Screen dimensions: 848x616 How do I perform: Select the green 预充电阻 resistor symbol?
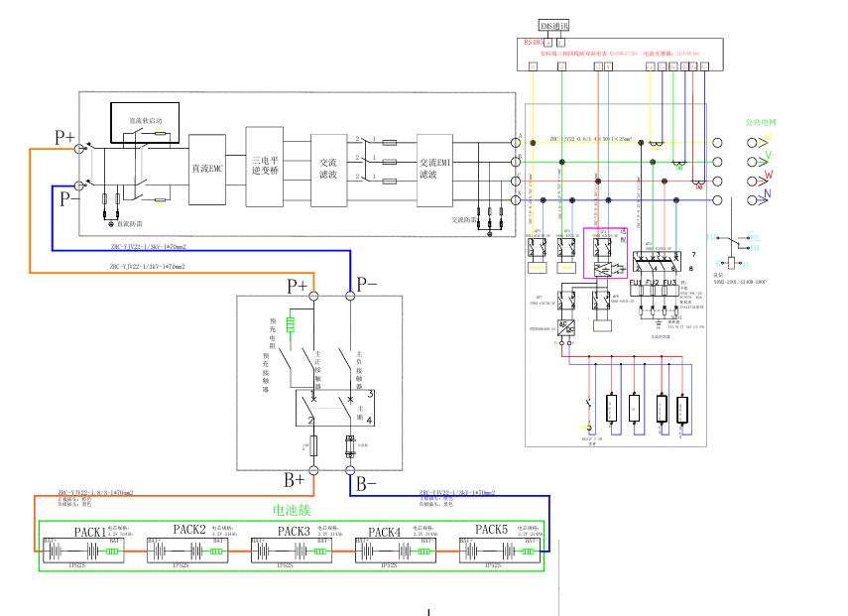point(291,324)
